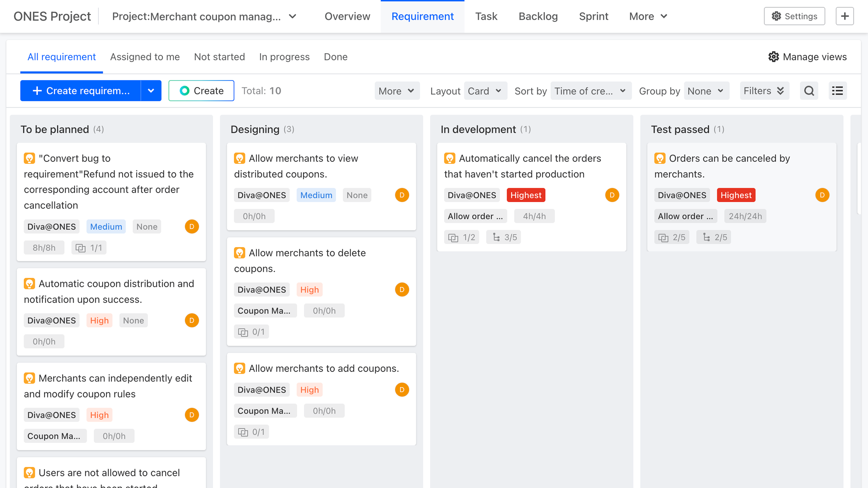Image resolution: width=868 pixels, height=488 pixels.
Task: Click subtask icon 1/2 on 'Automatically cancel' card
Action: click(462, 237)
